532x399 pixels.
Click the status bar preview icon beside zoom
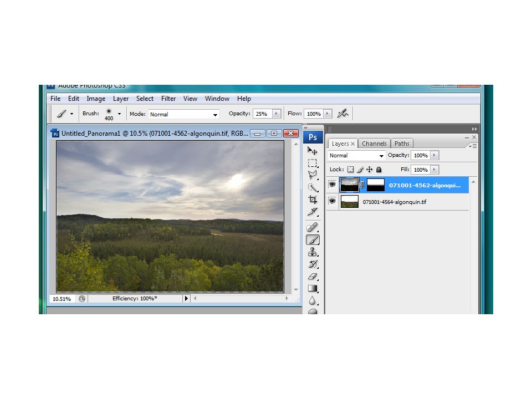[x=82, y=299]
